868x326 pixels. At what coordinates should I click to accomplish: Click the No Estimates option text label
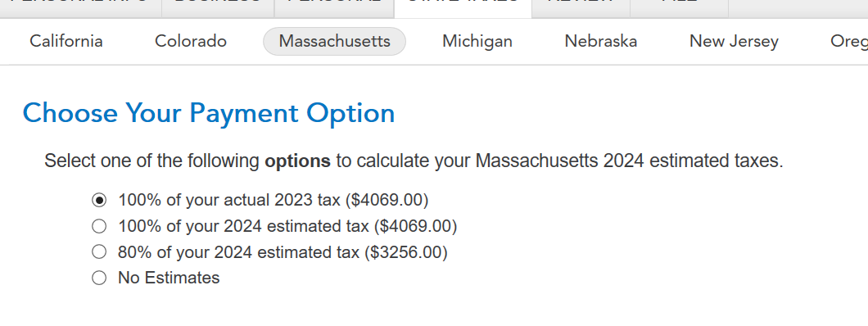pyautogui.click(x=169, y=278)
